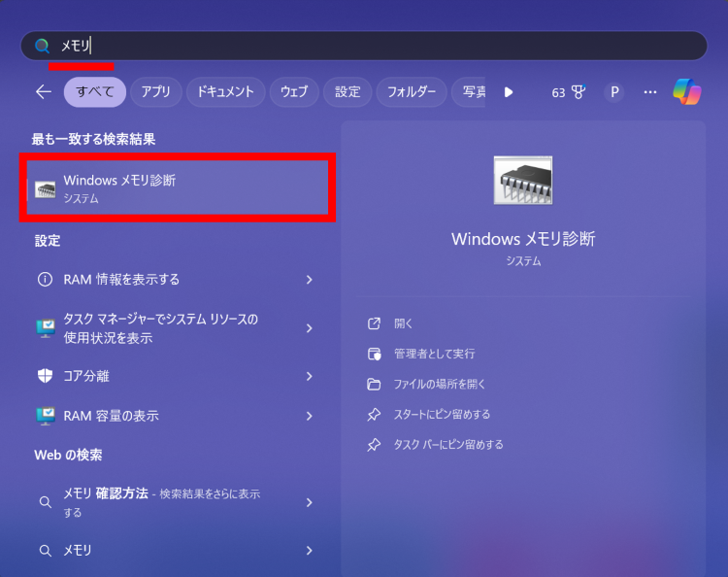Switch to the アプリ filter tab
728x577 pixels.
pyautogui.click(x=155, y=92)
